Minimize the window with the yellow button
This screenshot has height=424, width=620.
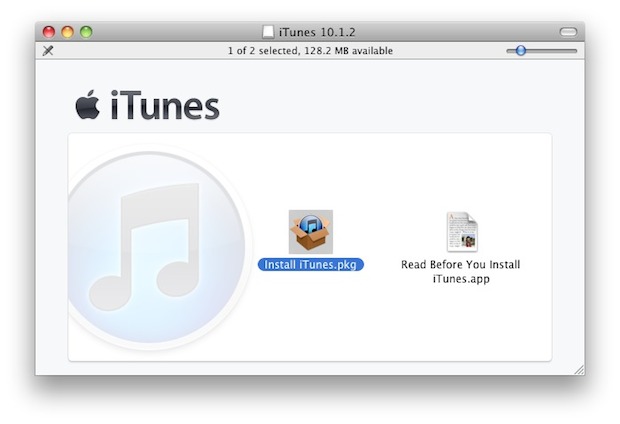click(68, 32)
